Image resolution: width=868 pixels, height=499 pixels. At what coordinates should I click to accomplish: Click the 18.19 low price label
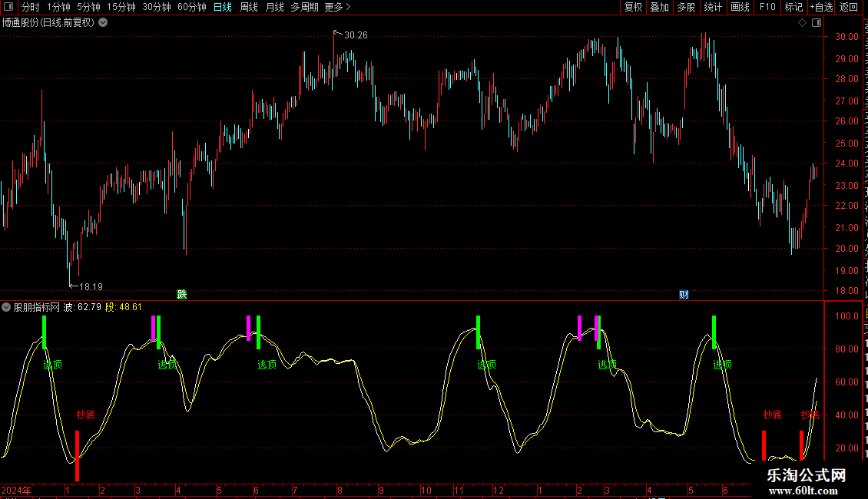click(91, 287)
